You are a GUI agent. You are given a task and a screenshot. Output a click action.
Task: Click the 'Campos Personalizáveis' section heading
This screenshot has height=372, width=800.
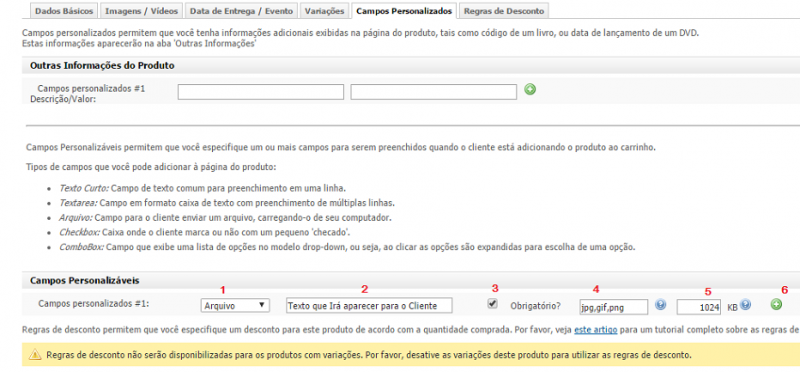(x=85, y=281)
